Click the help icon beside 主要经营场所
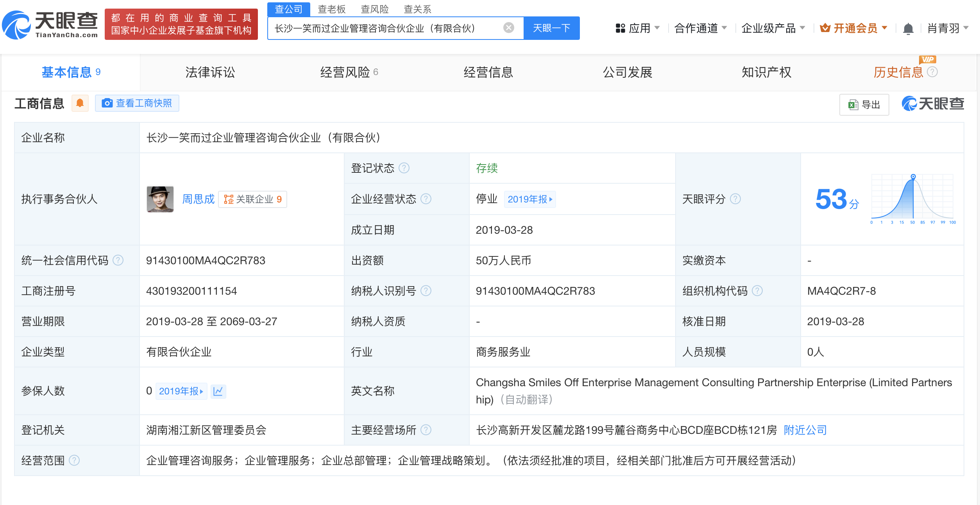 point(426,430)
